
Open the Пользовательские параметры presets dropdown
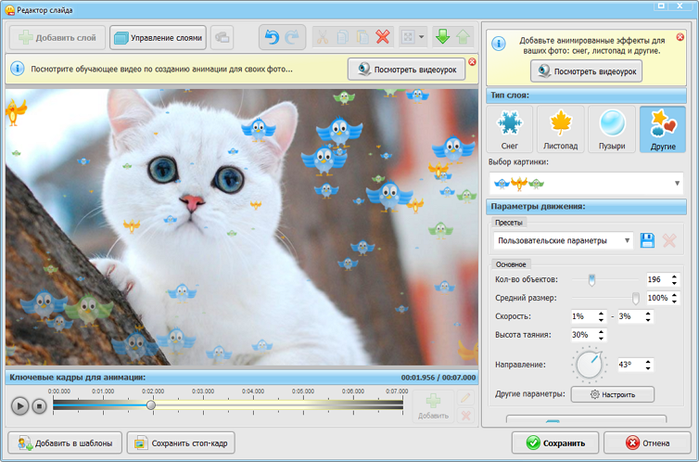pos(563,241)
